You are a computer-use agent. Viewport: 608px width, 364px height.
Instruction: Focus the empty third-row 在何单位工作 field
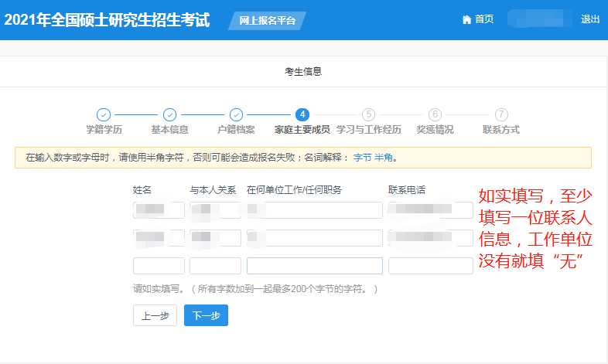tap(314, 266)
